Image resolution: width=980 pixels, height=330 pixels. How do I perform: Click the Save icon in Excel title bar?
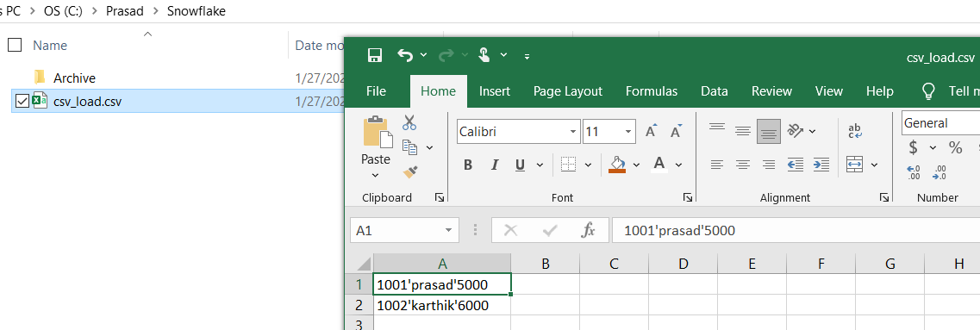pyautogui.click(x=375, y=55)
